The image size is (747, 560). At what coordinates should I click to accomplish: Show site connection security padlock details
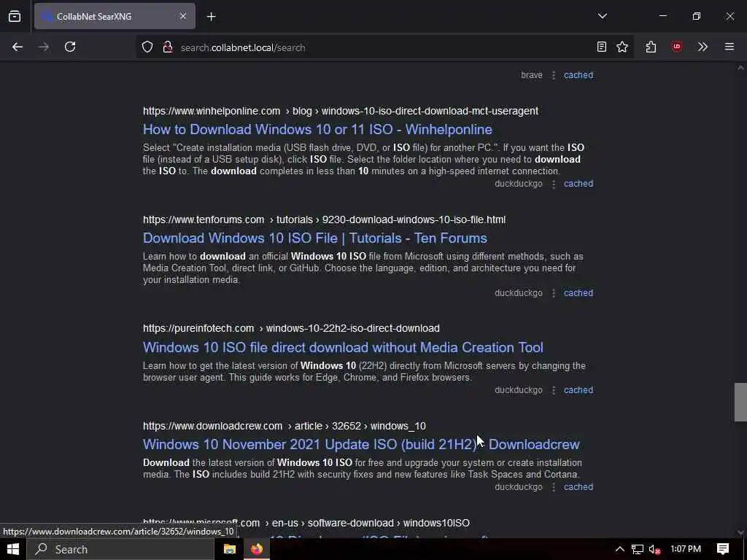pos(167,47)
